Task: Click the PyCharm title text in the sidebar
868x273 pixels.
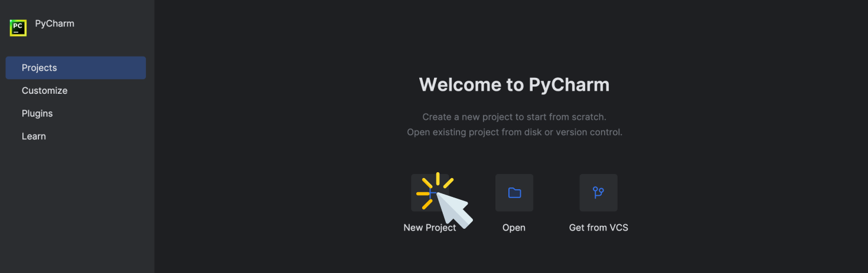Action: click(x=55, y=24)
